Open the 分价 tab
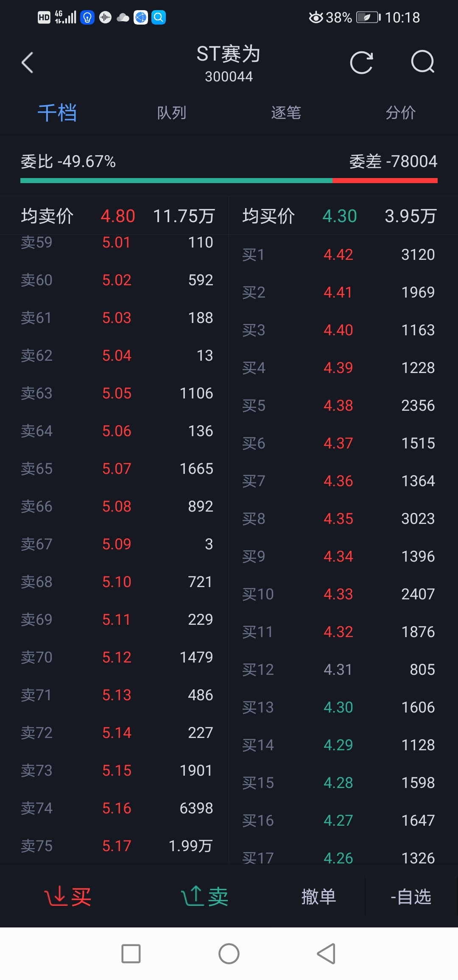This screenshot has width=458, height=980. click(x=401, y=113)
